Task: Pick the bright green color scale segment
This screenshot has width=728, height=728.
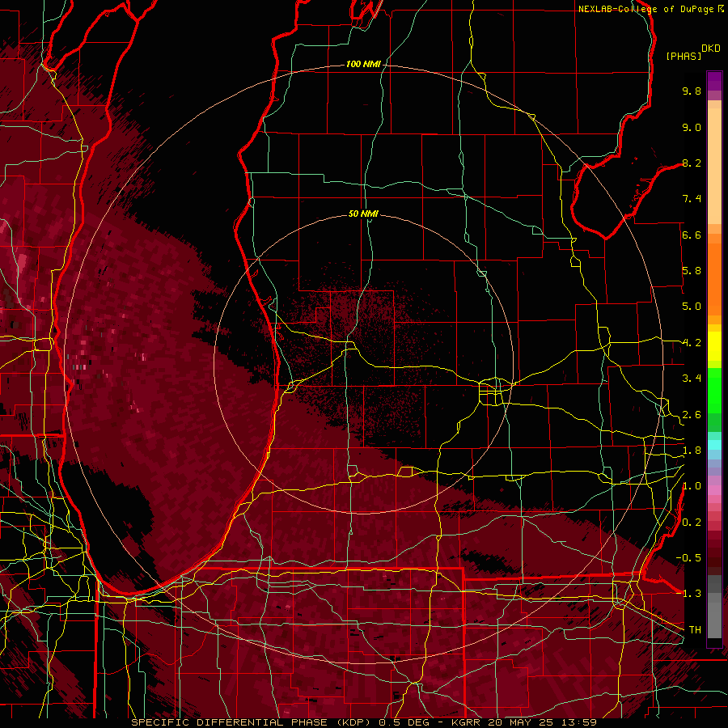Action: tap(714, 391)
